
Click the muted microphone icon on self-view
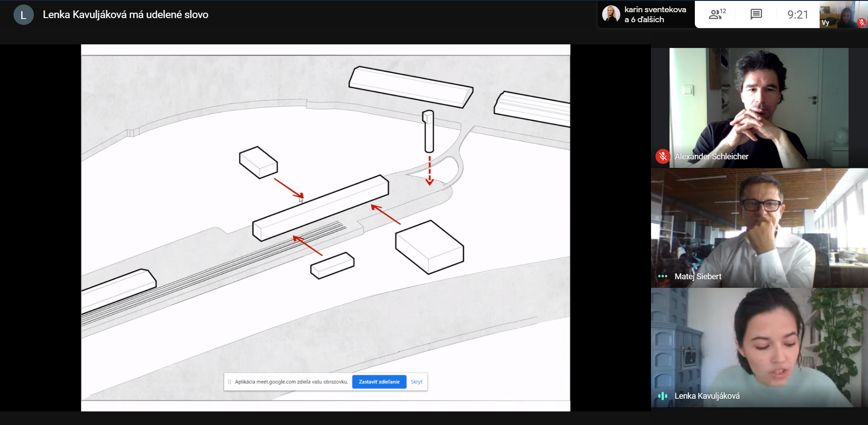tap(862, 22)
